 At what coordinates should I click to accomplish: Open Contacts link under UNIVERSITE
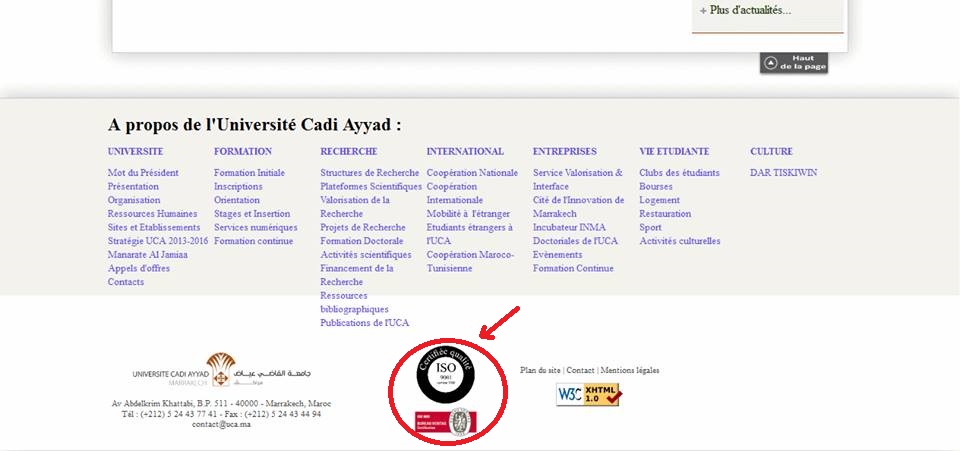pos(126,282)
